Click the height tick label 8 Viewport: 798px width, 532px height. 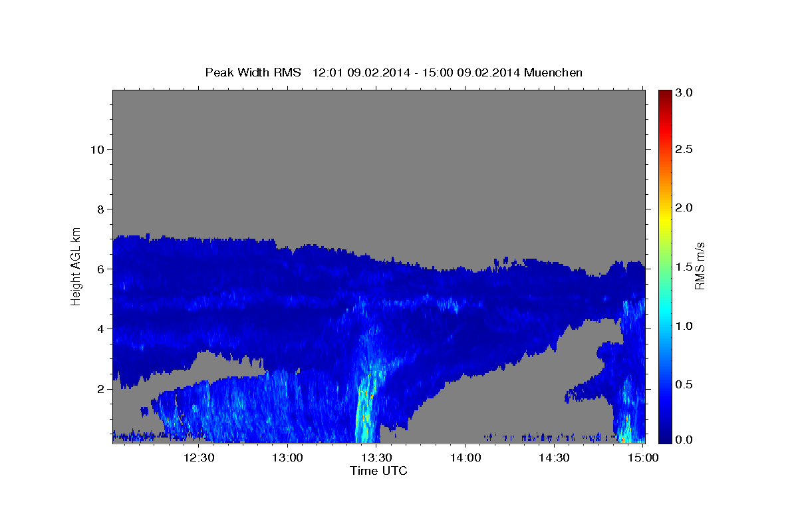pos(101,209)
